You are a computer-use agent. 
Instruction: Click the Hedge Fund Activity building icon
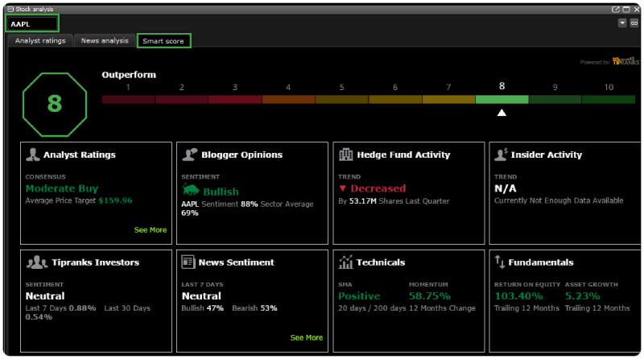[346, 154]
